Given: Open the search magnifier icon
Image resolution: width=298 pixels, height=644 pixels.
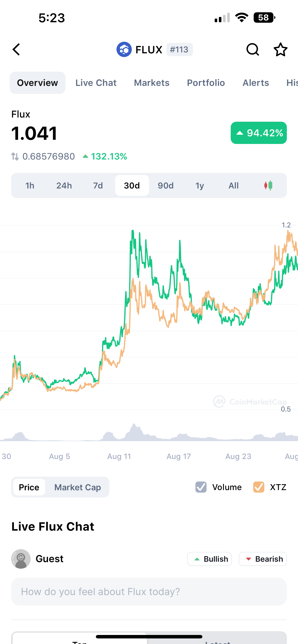Looking at the screenshot, I should (253, 50).
